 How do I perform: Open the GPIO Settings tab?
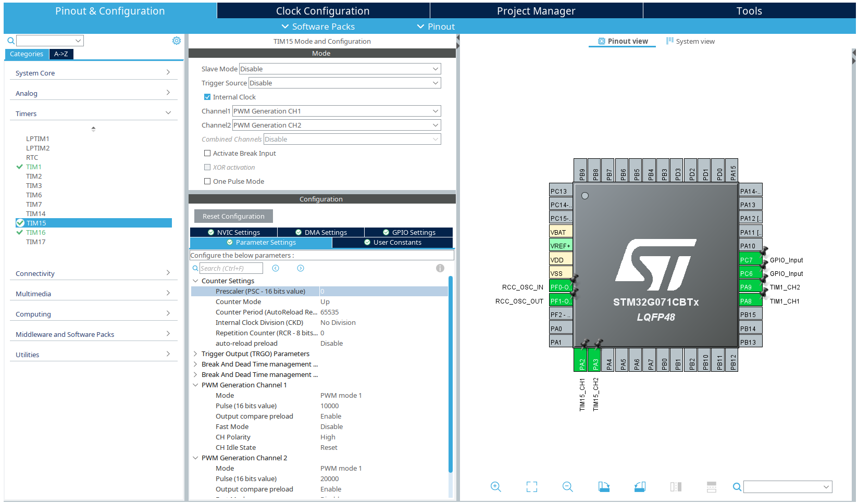coord(409,232)
